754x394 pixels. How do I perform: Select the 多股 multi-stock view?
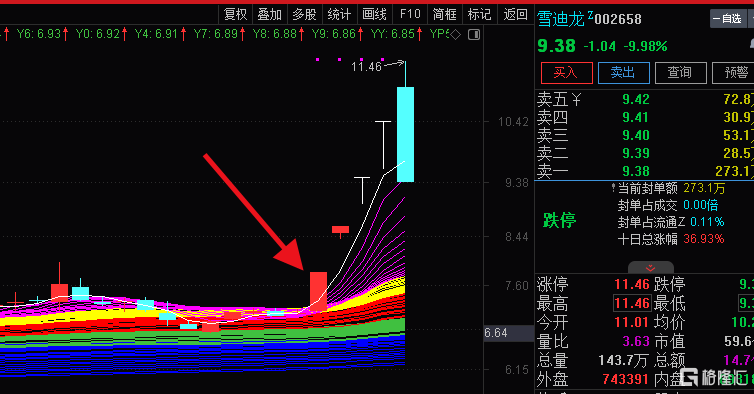coord(304,14)
